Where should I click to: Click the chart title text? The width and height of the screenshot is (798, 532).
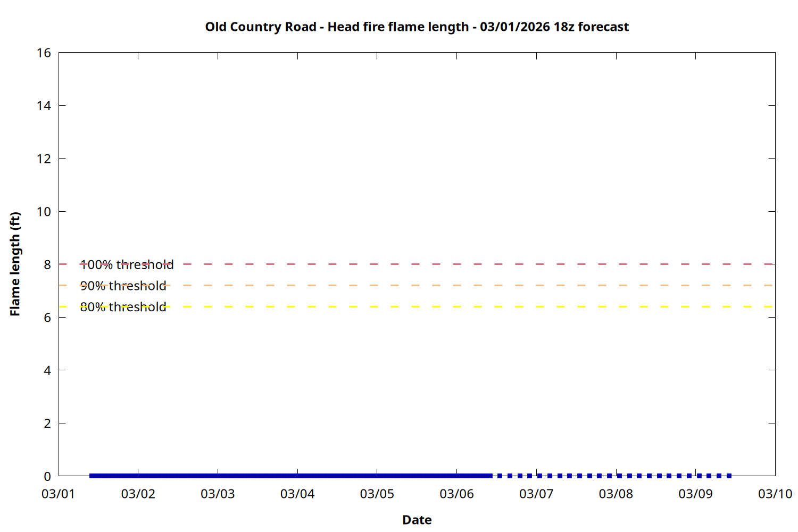pyautogui.click(x=417, y=27)
